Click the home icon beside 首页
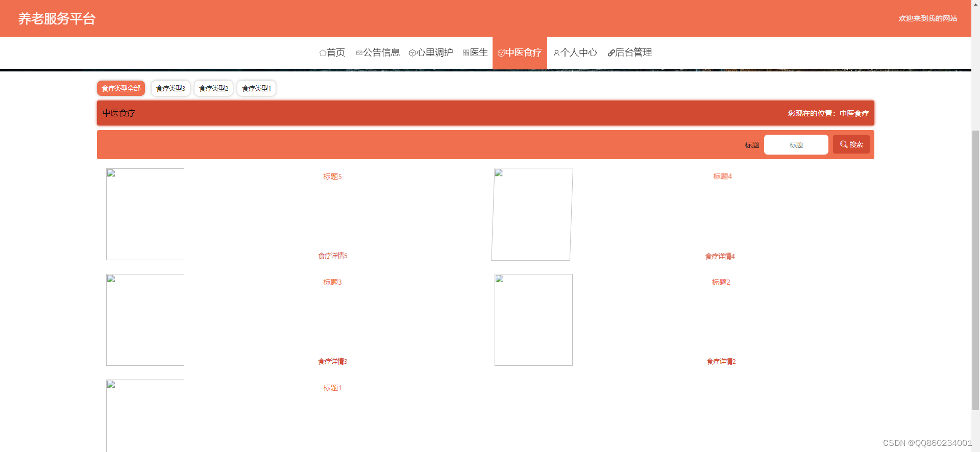Viewport: 980px width, 452px height. (323, 53)
